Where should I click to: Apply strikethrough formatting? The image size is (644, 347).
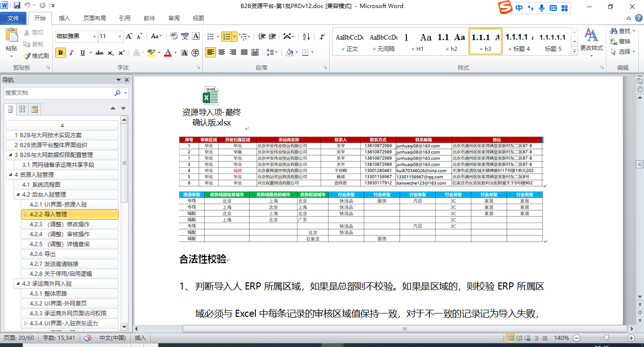click(x=99, y=53)
